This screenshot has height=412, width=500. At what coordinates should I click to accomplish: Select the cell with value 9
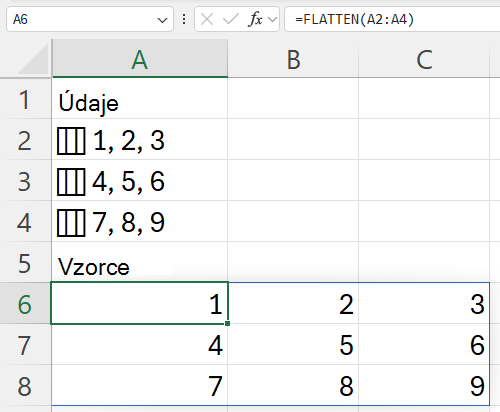tap(424, 385)
